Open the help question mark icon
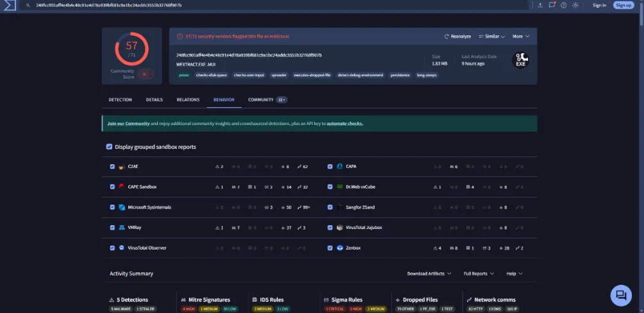Image resolution: width=644 pixels, height=313 pixels. pyautogui.click(x=563, y=5)
